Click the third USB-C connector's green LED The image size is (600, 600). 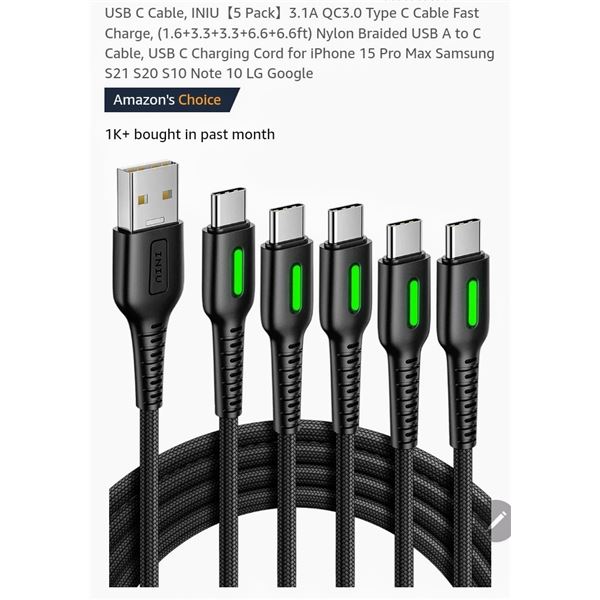coord(355,289)
